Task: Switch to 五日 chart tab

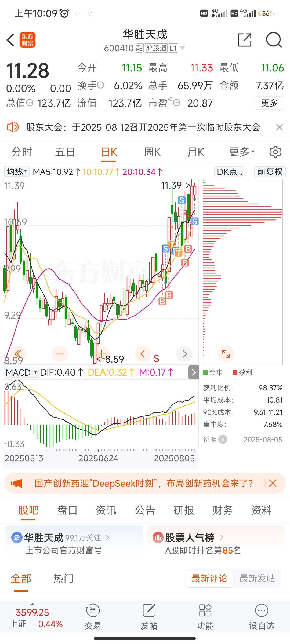Action: tap(65, 152)
